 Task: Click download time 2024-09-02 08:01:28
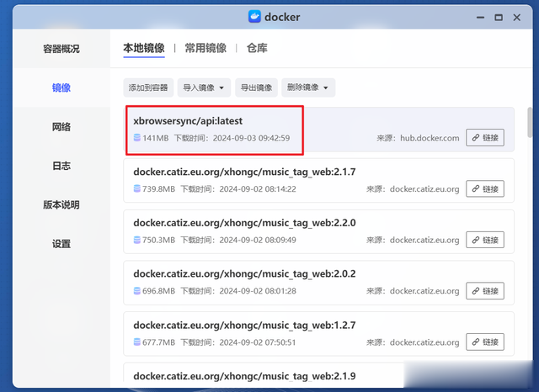tap(258, 291)
